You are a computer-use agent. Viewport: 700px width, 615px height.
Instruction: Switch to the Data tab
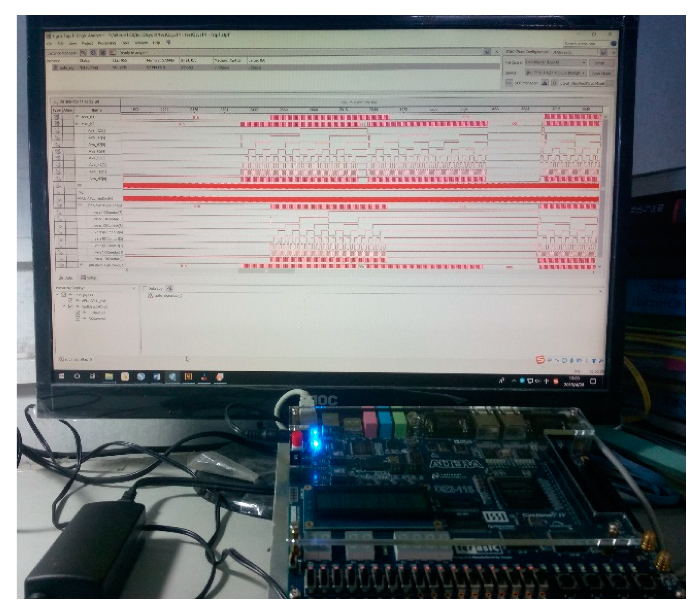pyautogui.click(x=66, y=278)
